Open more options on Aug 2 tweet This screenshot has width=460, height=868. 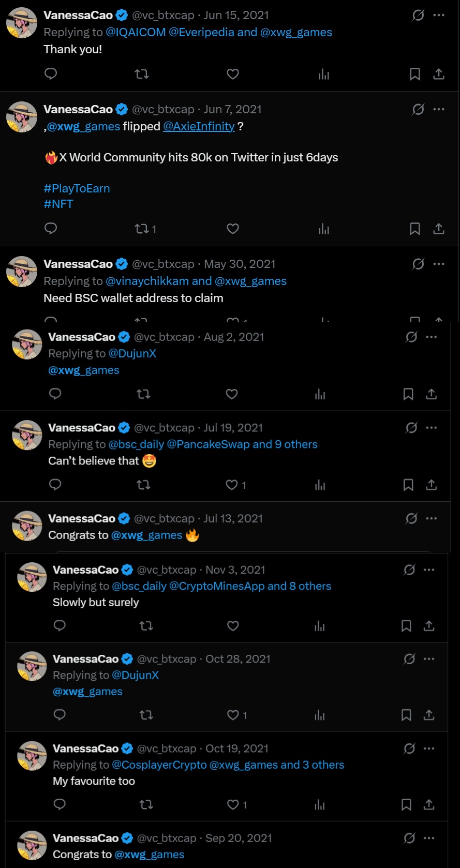click(x=431, y=337)
